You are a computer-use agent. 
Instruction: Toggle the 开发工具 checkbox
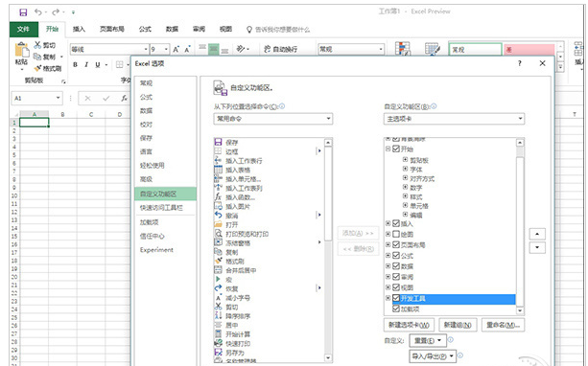(396, 298)
